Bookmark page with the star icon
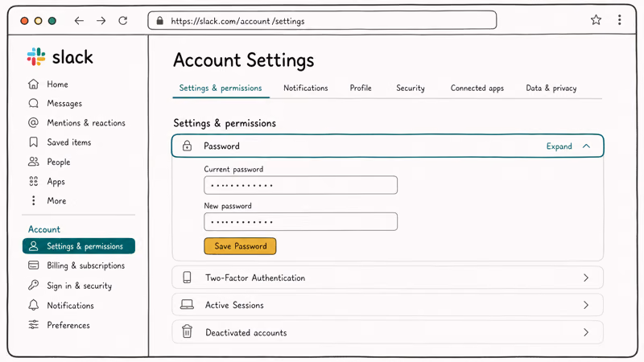The height and width of the screenshot is (362, 644). [596, 19]
